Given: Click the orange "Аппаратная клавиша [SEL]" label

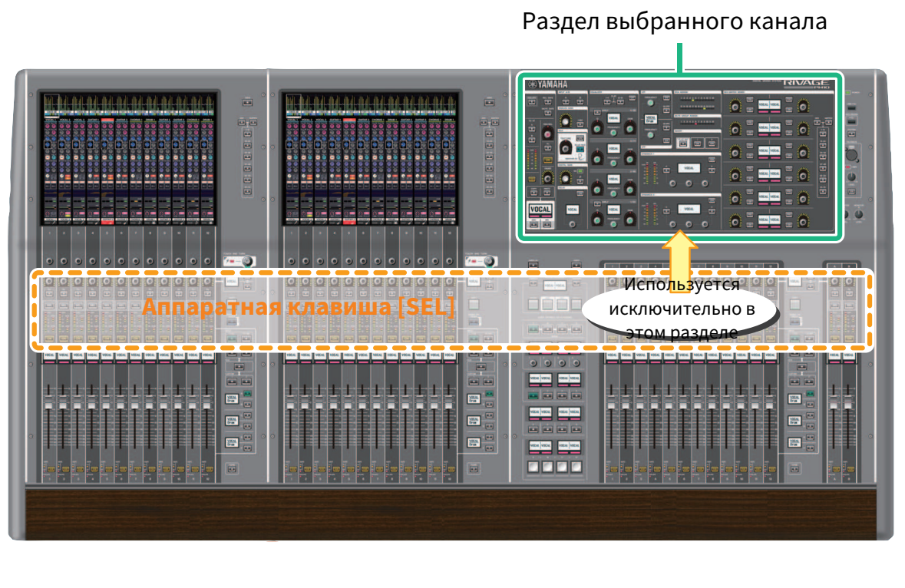Looking at the screenshot, I should [x=298, y=309].
